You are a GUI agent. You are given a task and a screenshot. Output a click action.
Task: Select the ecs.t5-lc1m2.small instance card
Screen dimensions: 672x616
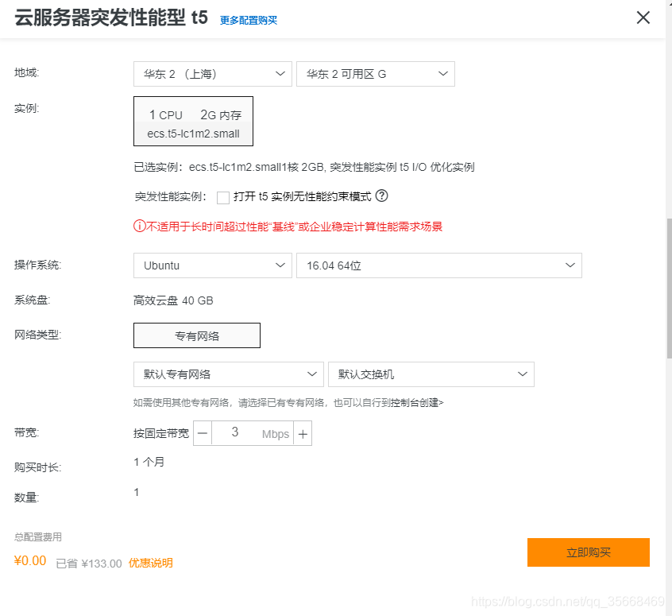[x=193, y=121]
